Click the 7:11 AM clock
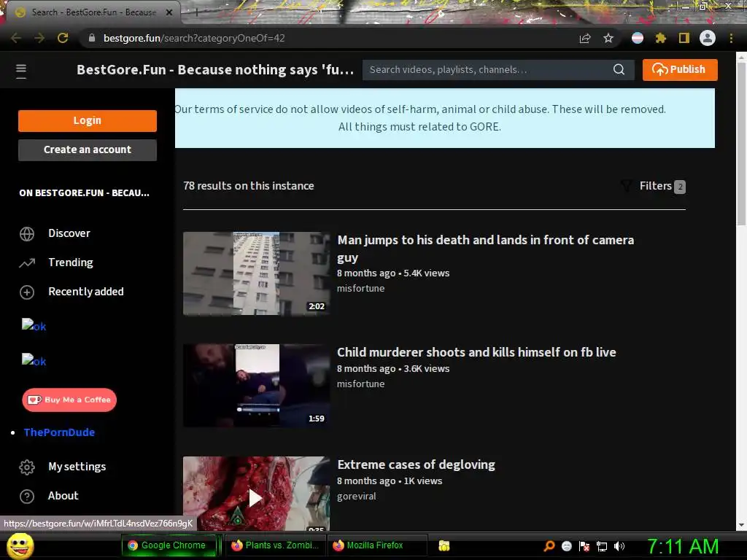 [x=683, y=546]
